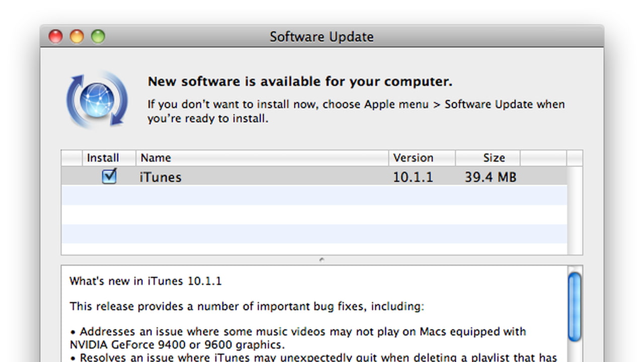Sort updates by the Name column header

point(262,158)
